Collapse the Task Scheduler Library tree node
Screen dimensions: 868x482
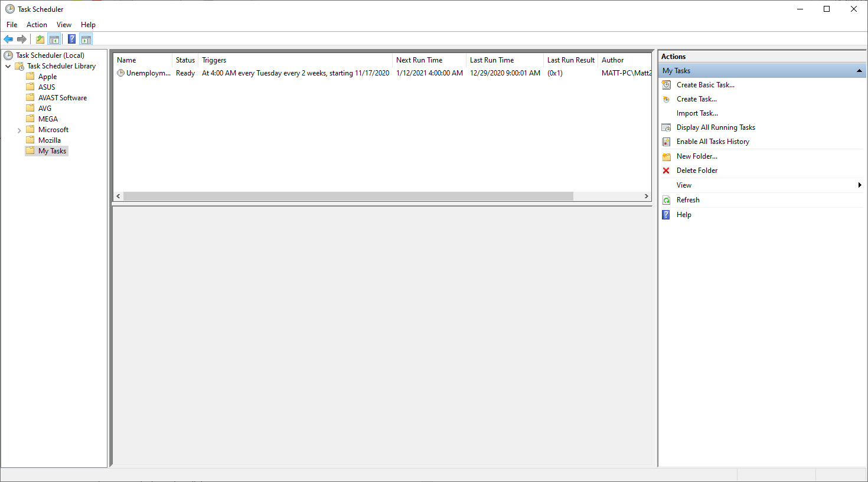(8, 66)
